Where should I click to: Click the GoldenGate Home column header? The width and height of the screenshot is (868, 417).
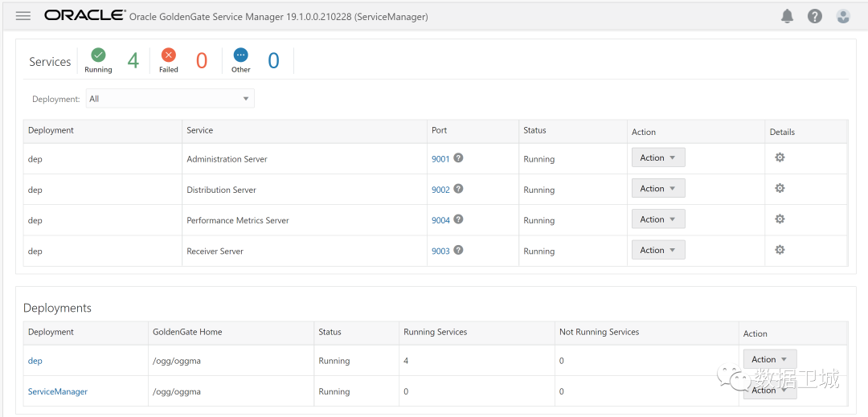point(187,332)
